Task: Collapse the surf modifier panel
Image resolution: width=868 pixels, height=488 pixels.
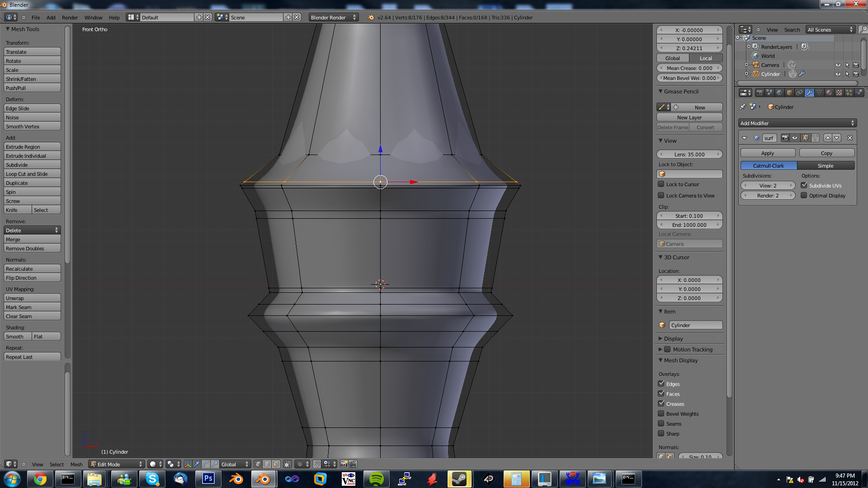Action: click(x=745, y=138)
